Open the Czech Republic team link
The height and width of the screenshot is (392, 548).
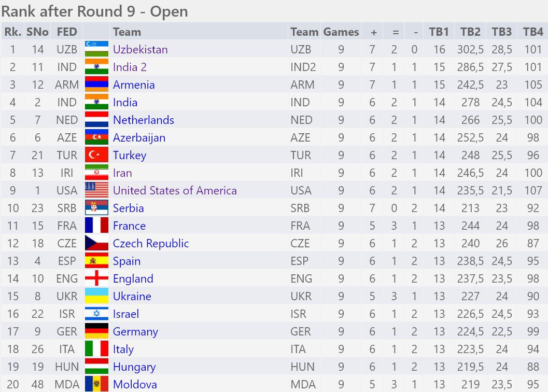point(151,243)
